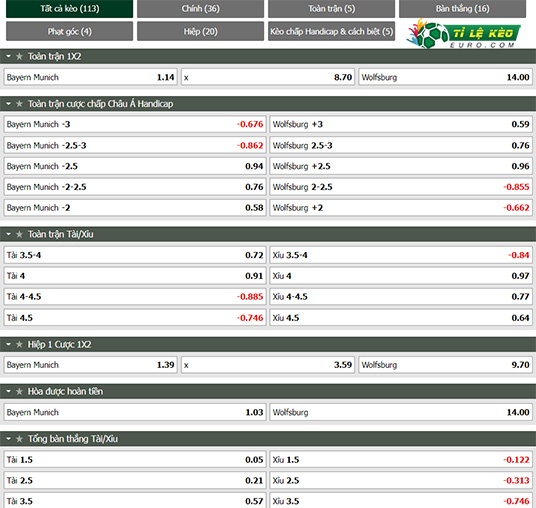Select the Phạt góc (4) tab

[x=69, y=31]
